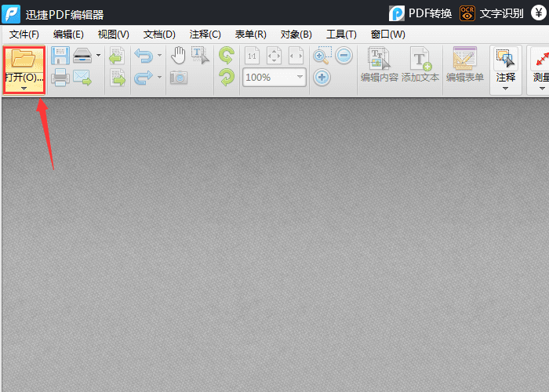Click the 注释 annotation tool button

coord(505,65)
